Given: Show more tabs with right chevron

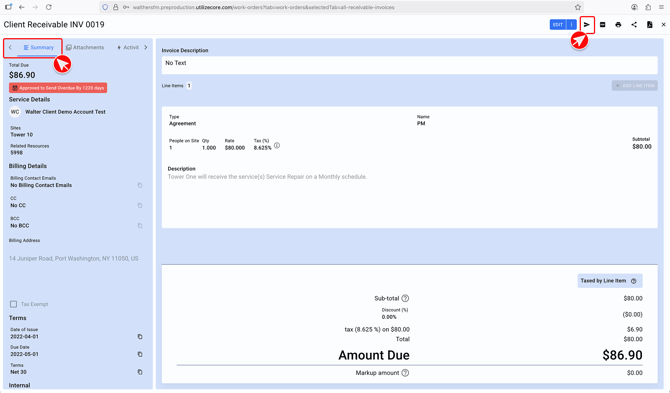Looking at the screenshot, I should tap(146, 47).
